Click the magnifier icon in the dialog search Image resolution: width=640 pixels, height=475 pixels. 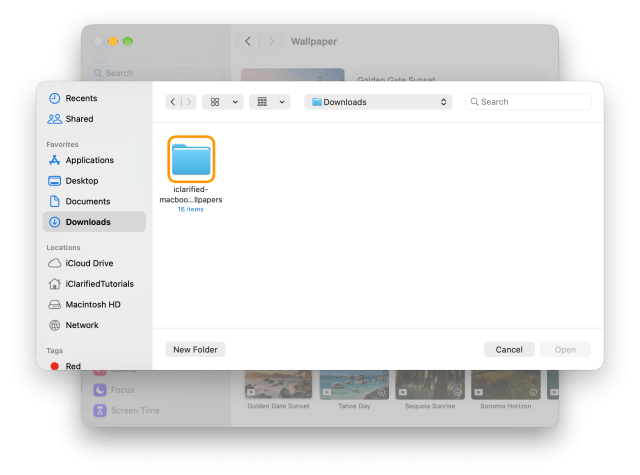(474, 102)
